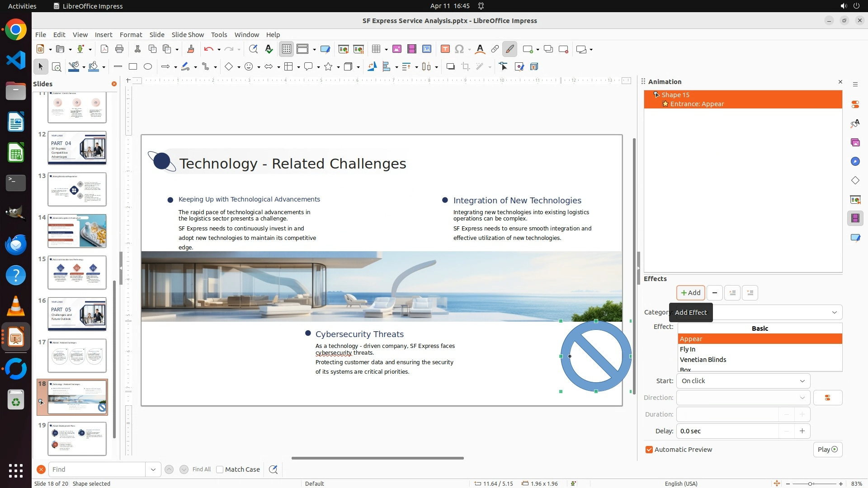Open the Find field history dropdown
Image resolution: width=868 pixels, height=488 pixels.
pos(153,469)
